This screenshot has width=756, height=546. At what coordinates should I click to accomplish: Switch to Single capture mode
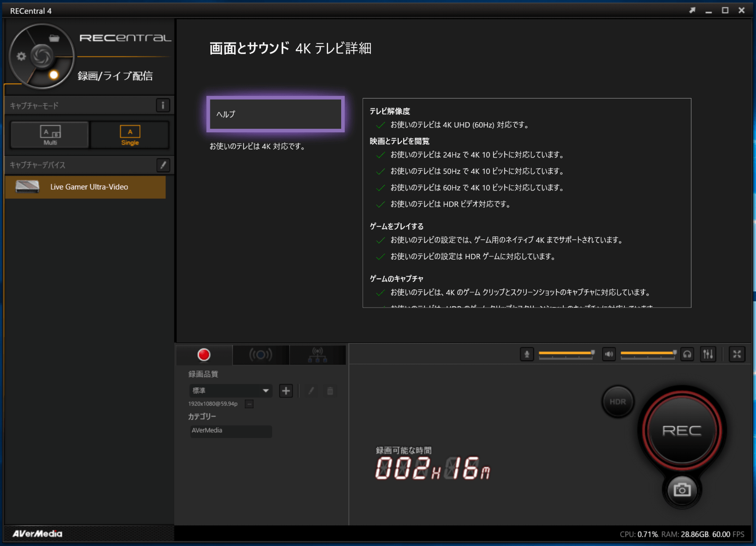point(130,135)
